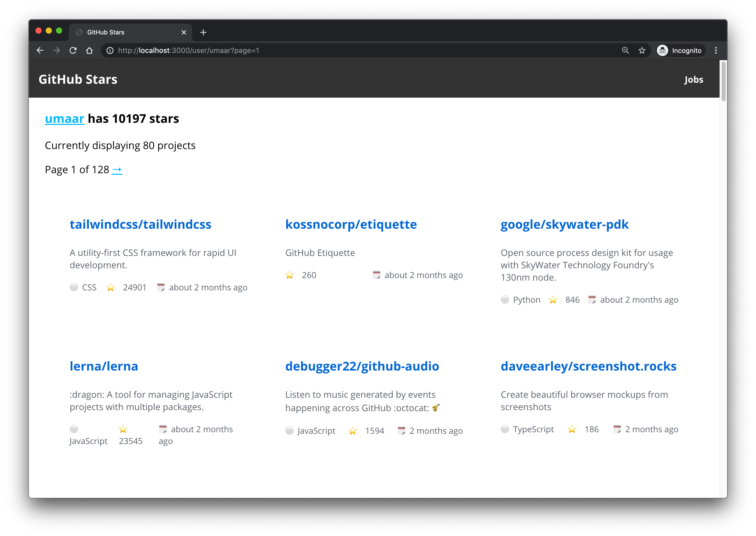
Task: Click the CSS language color dot for tailwindcss
Action: [x=74, y=287]
